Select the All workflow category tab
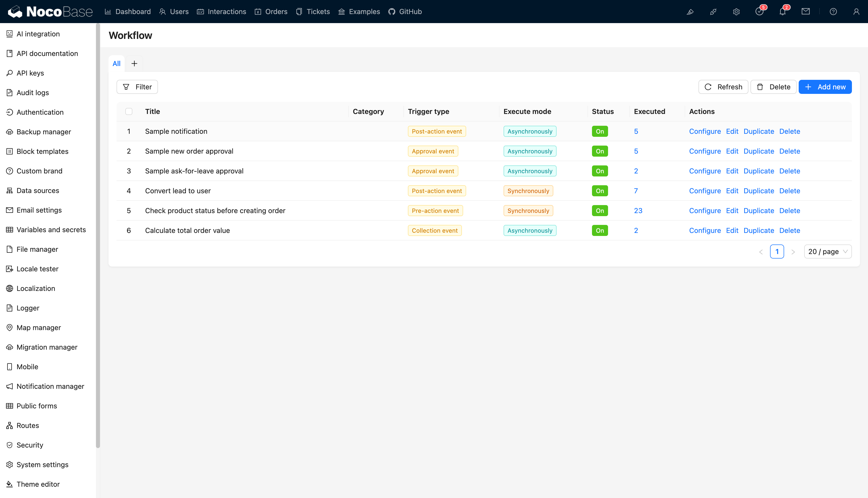 point(116,63)
